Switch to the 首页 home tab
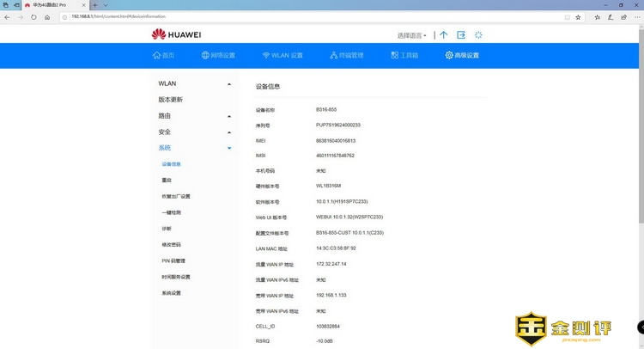644x349 pixels. pos(163,56)
